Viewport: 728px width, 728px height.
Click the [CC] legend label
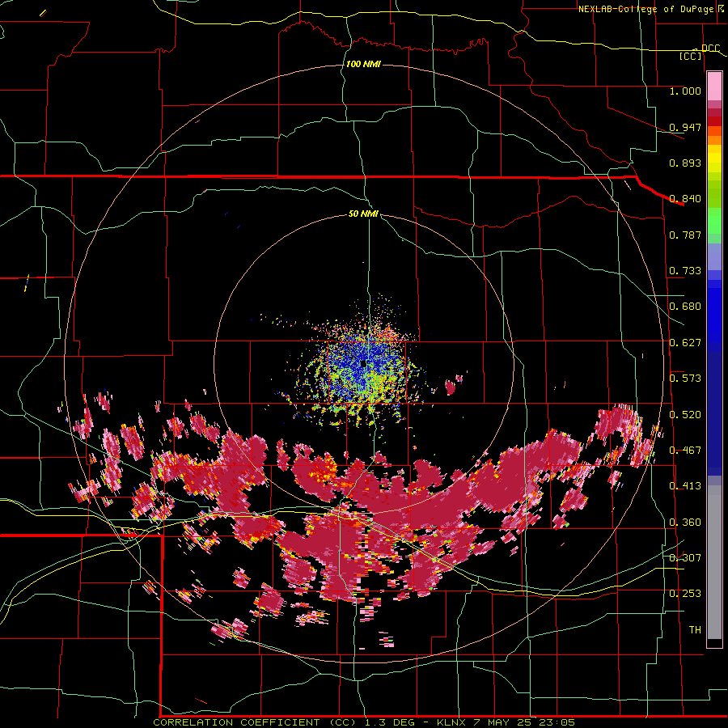click(x=691, y=56)
